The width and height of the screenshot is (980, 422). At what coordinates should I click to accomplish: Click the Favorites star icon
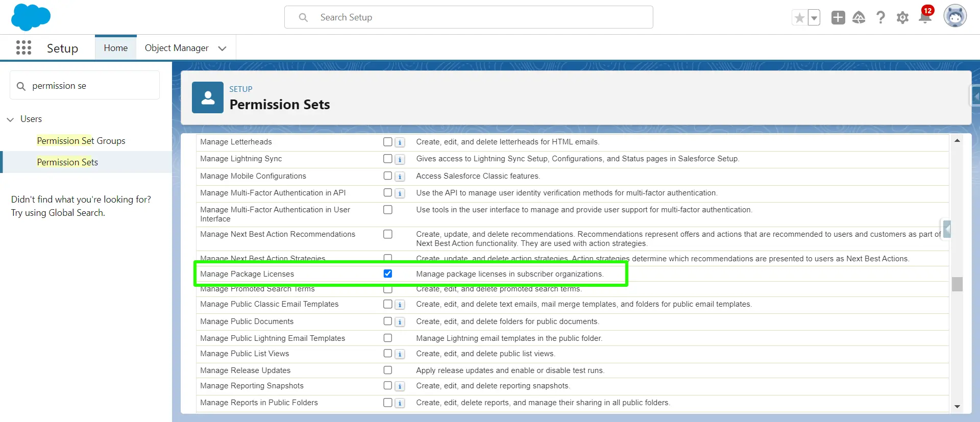[799, 18]
